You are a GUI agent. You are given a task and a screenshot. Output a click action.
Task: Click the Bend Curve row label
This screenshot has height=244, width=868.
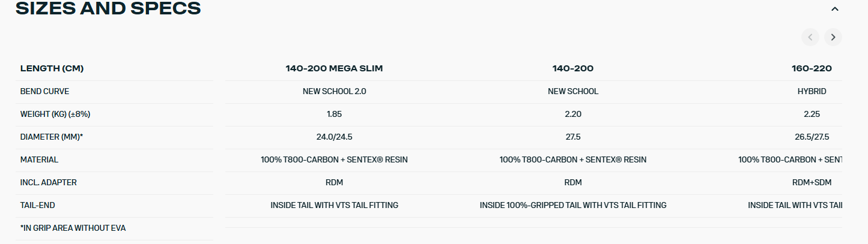pos(44,91)
